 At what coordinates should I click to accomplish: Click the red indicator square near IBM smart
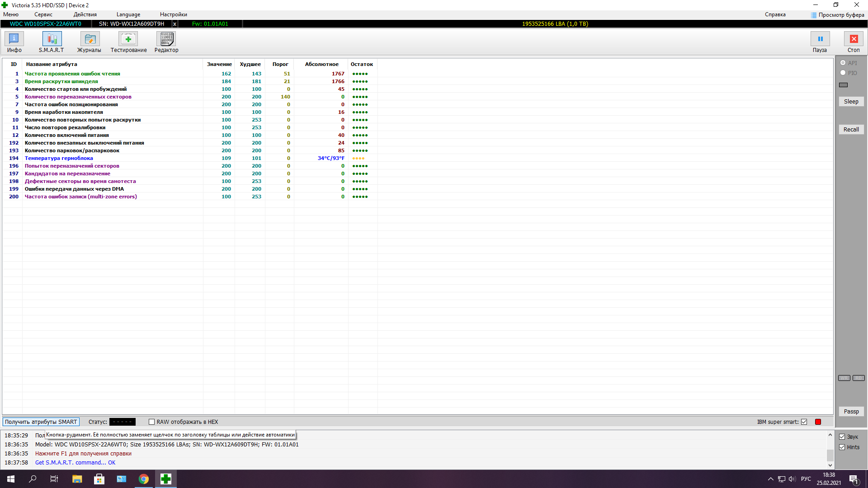(818, 422)
